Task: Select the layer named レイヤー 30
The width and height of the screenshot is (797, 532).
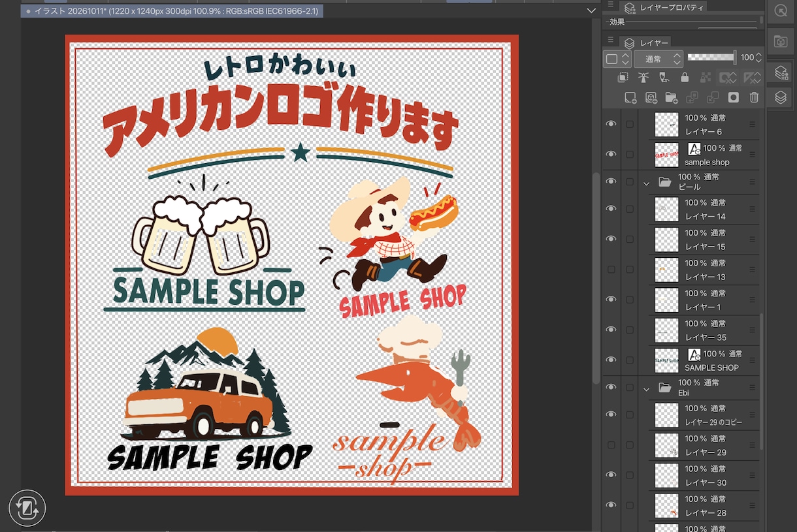Action: point(706,482)
